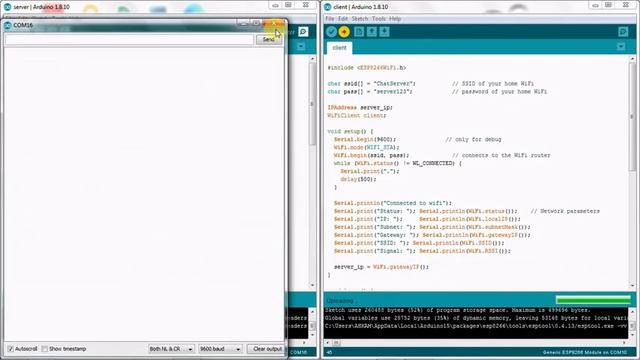The height and width of the screenshot is (360, 640).
Task: Click Arduino logo in server window title bar
Action: 7,7
